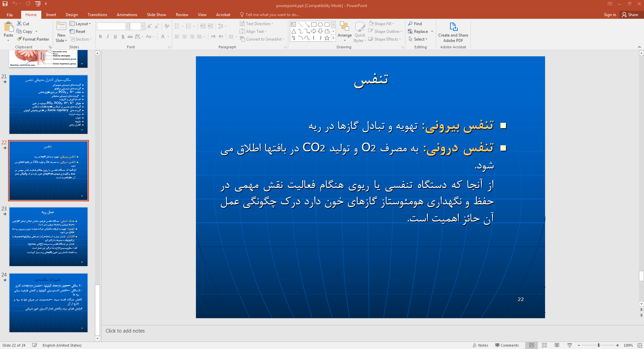Toggle Italic formatting
The width and height of the screenshot is (644, 349).
(108, 37)
